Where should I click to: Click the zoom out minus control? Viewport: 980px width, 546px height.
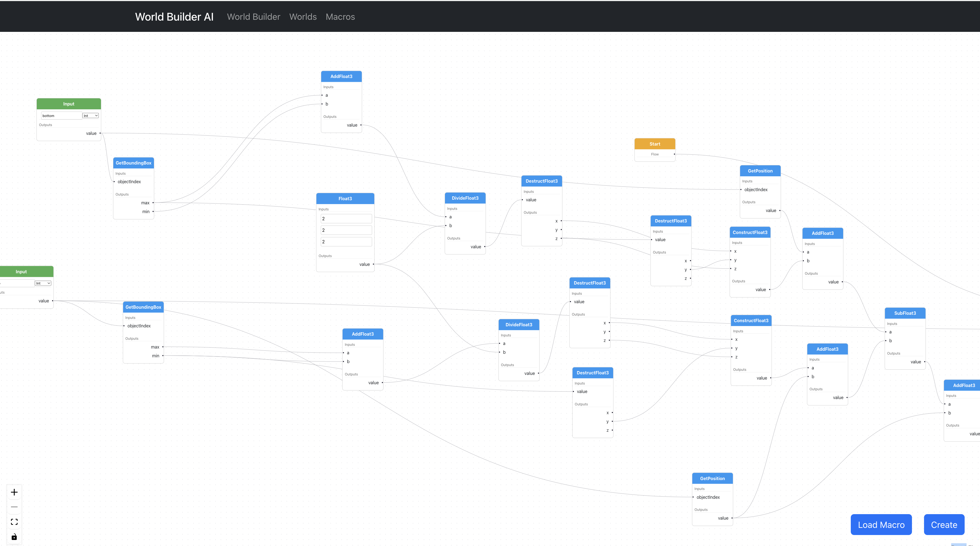(x=14, y=507)
